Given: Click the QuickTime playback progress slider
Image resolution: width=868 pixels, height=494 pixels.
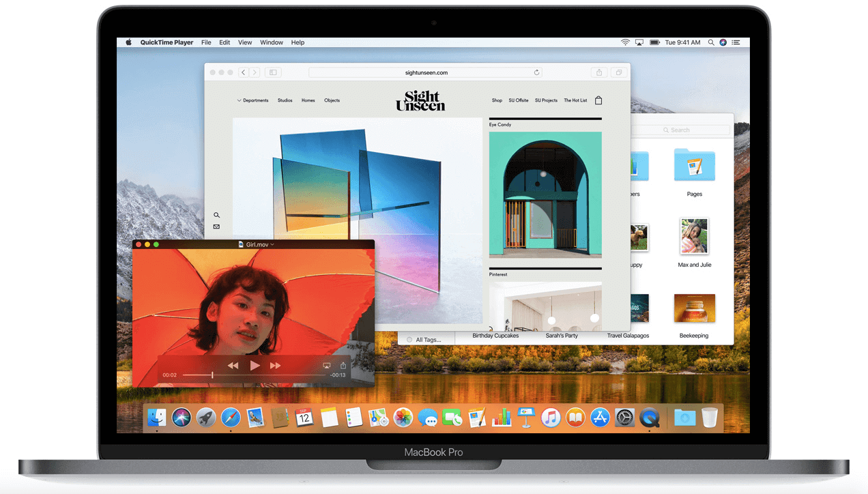Looking at the screenshot, I should click(x=252, y=375).
